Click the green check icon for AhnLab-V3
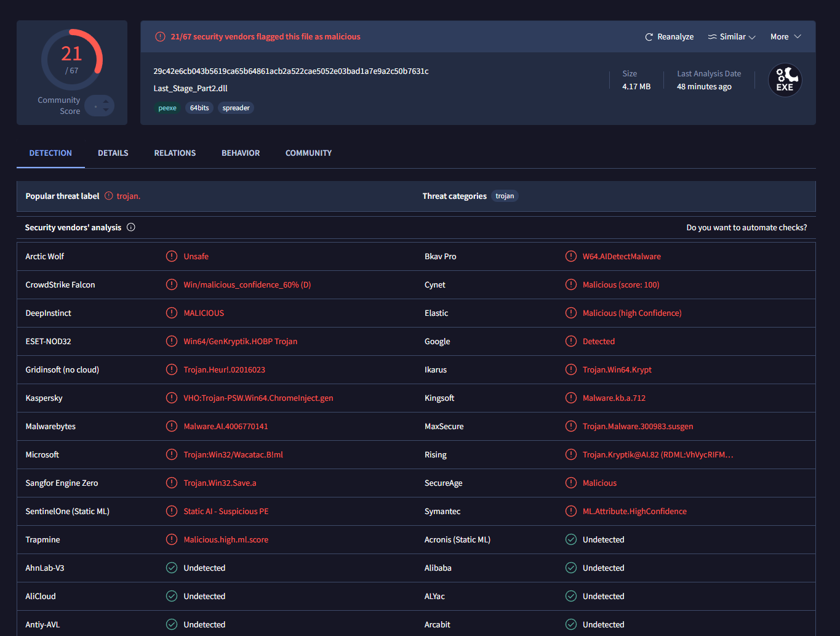Viewport: 840px width, 636px height. click(x=172, y=568)
